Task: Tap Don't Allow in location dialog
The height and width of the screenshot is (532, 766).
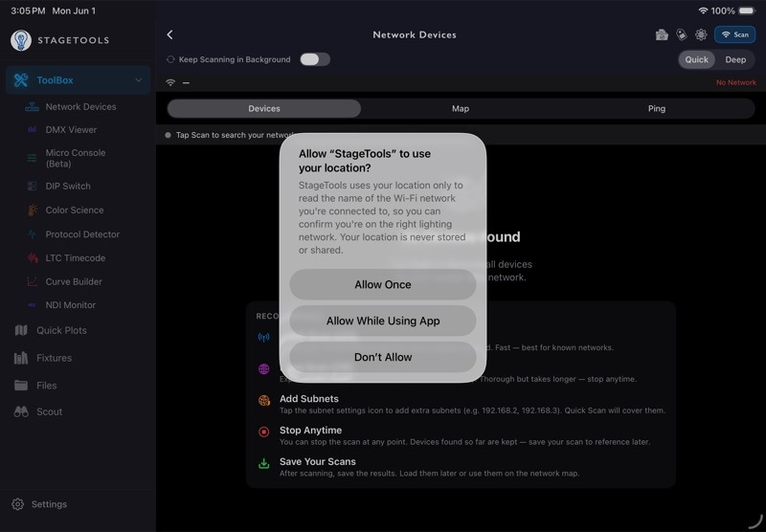Action: click(382, 357)
